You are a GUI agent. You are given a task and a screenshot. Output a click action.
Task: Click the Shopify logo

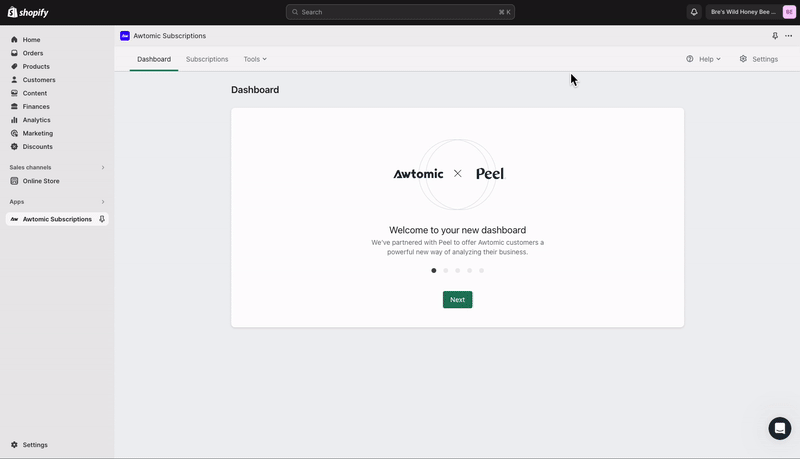pos(28,12)
